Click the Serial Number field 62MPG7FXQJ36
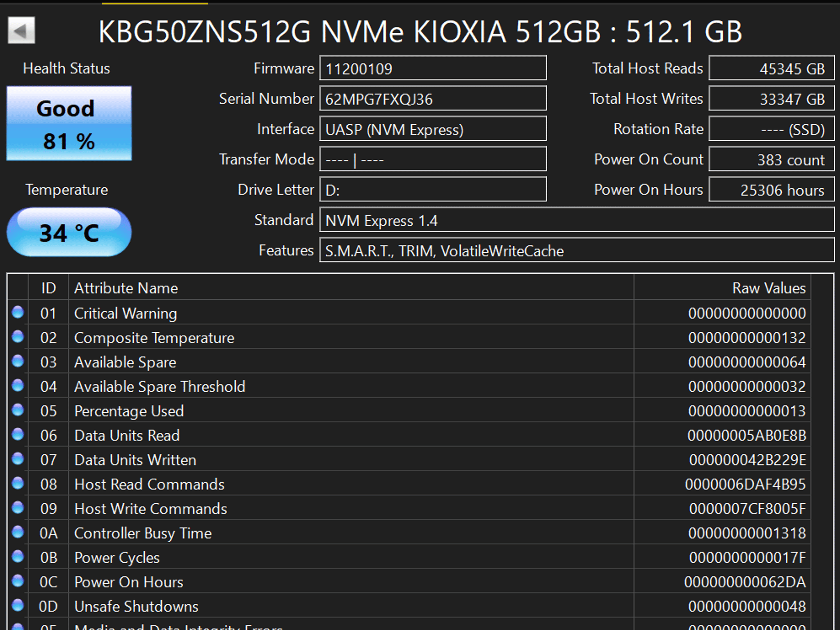 433,98
